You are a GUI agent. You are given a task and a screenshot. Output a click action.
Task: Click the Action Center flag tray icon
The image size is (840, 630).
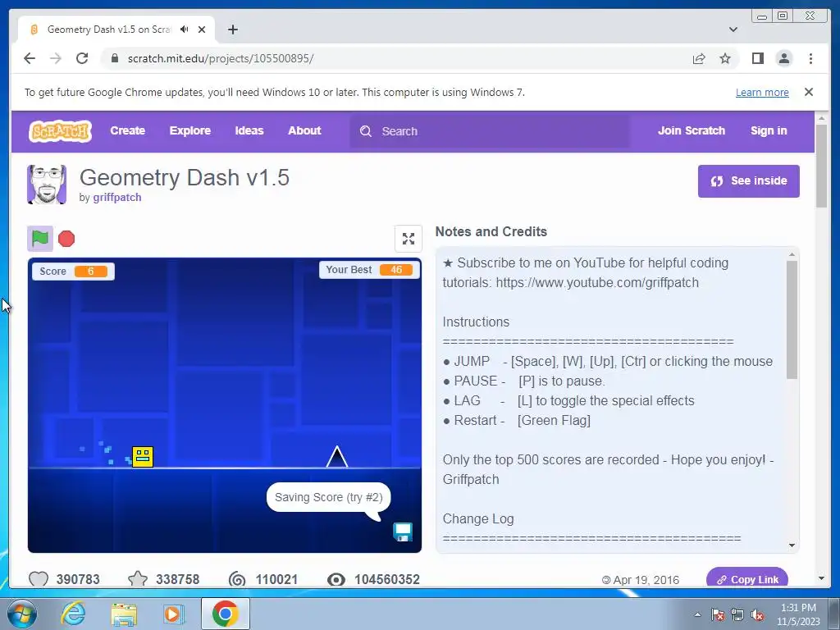[717, 614]
